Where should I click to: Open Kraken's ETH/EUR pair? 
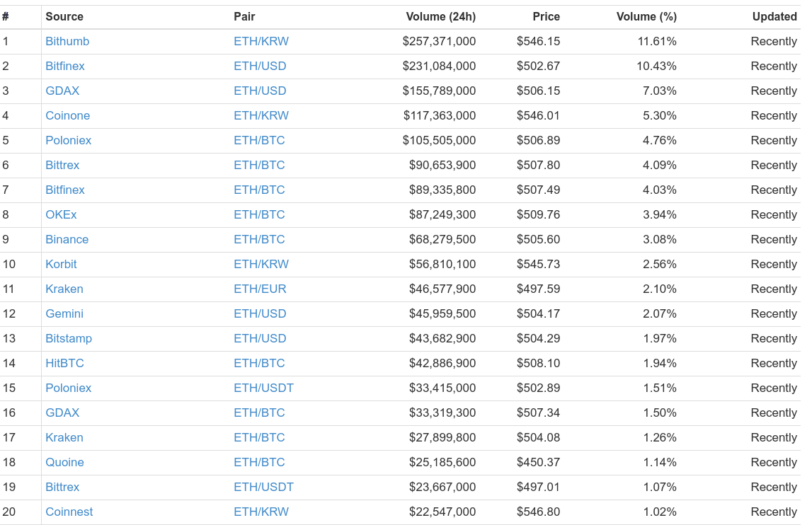click(x=260, y=289)
